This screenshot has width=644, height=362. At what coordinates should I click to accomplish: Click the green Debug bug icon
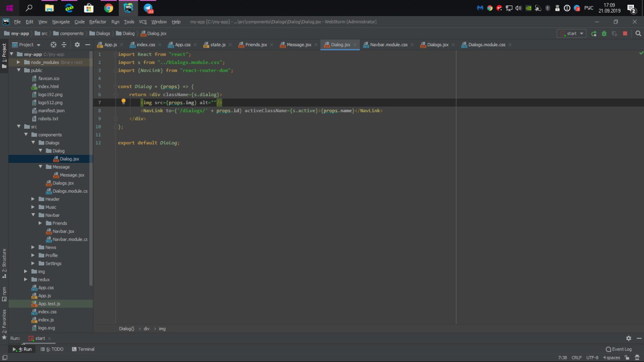click(604, 34)
